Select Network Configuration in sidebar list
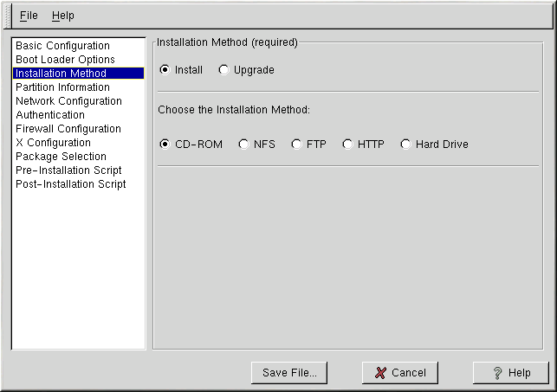Viewport: 557px width, 392px height. 68,101
